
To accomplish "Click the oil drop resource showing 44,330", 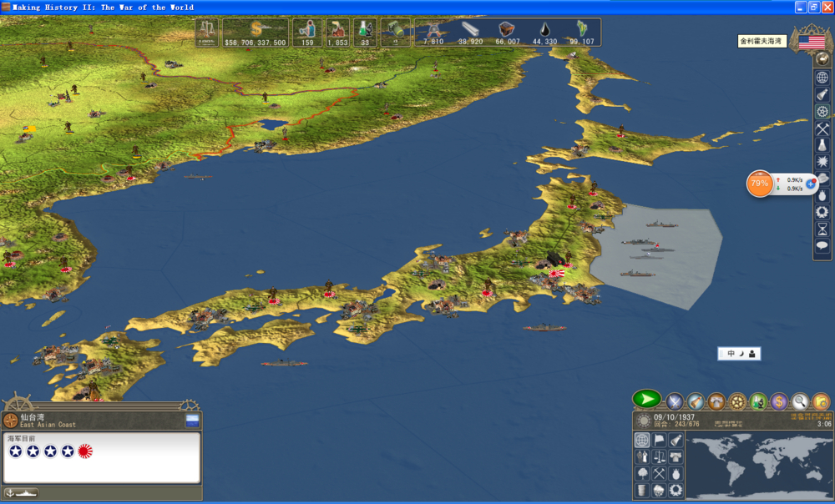I will [x=544, y=33].
